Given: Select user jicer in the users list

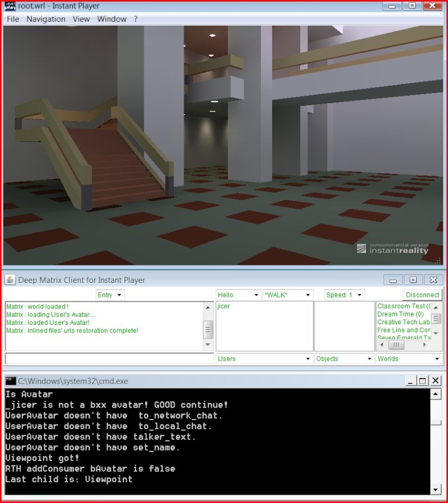Looking at the screenshot, I should click(223, 306).
